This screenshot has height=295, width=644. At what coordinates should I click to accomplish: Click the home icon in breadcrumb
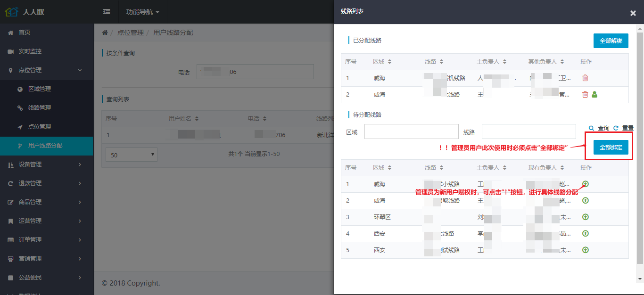tap(105, 33)
